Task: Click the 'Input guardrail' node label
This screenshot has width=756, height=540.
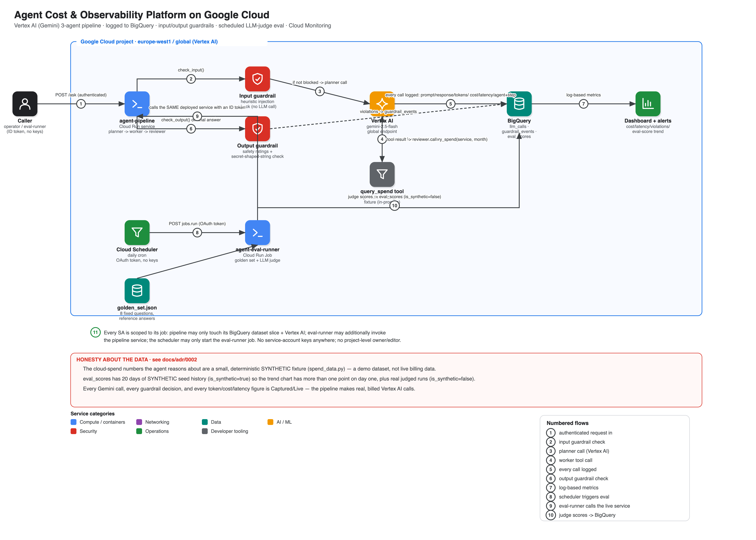Action: (257, 96)
